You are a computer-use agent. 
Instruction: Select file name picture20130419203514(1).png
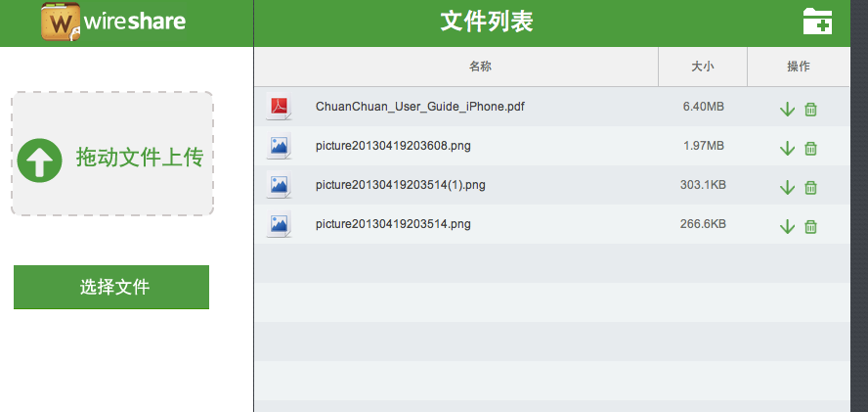(x=400, y=185)
